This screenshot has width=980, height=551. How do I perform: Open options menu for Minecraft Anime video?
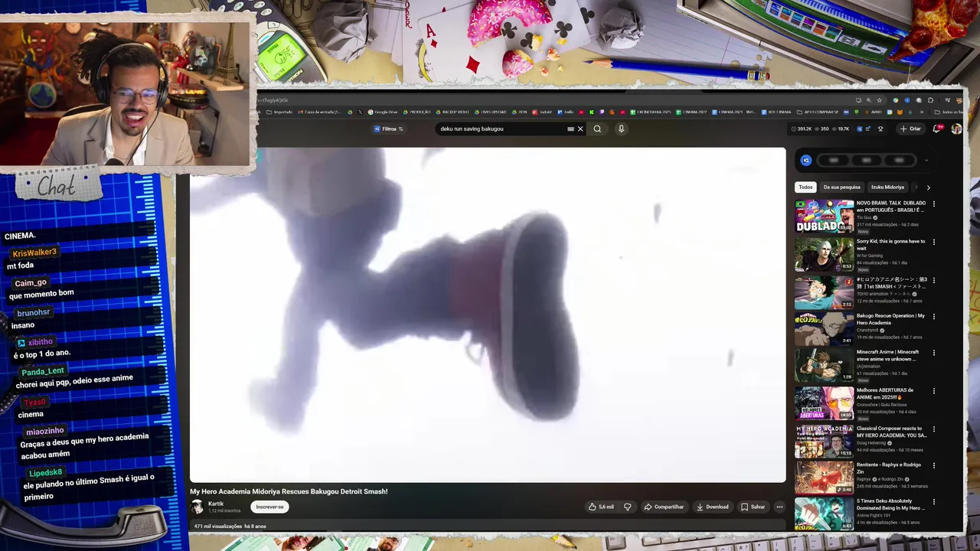point(933,353)
